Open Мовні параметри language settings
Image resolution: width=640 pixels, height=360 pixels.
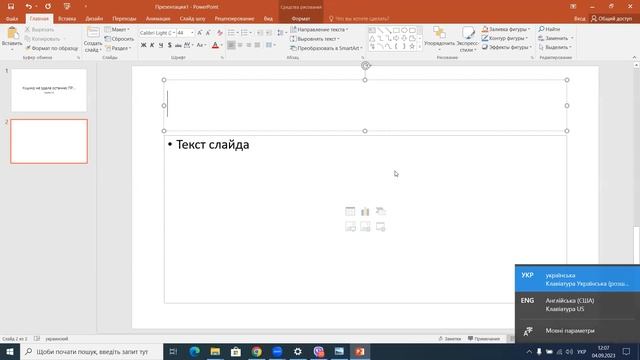pyautogui.click(x=577, y=331)
